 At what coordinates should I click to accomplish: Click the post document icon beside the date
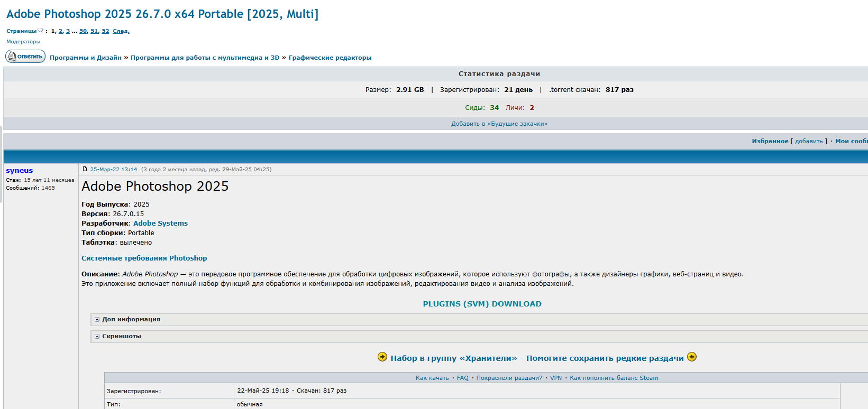(85, 169)
